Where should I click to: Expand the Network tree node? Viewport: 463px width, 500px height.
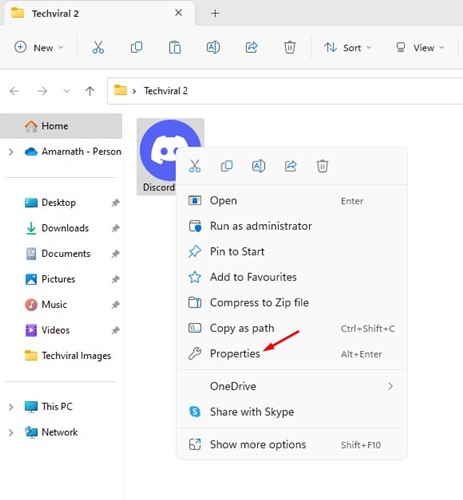click(11, 433)
